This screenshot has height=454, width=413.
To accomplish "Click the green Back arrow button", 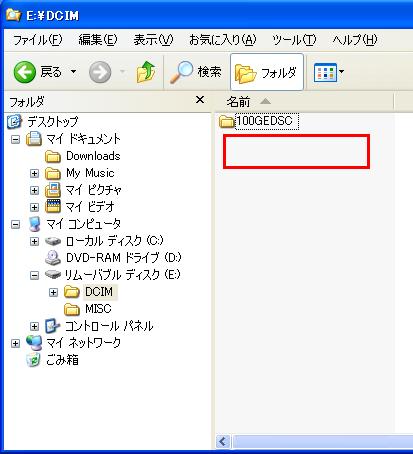I will [25, 72].
